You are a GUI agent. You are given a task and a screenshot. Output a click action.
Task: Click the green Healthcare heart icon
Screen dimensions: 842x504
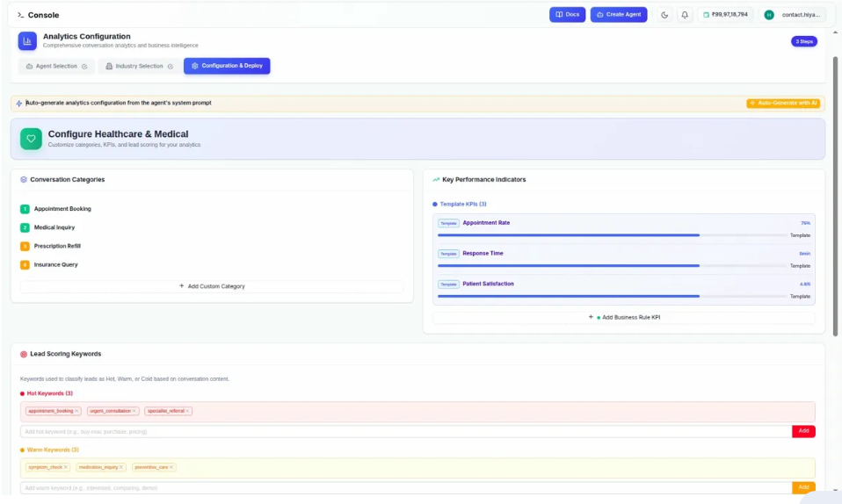pyautogui.click(x=31, y=139)
